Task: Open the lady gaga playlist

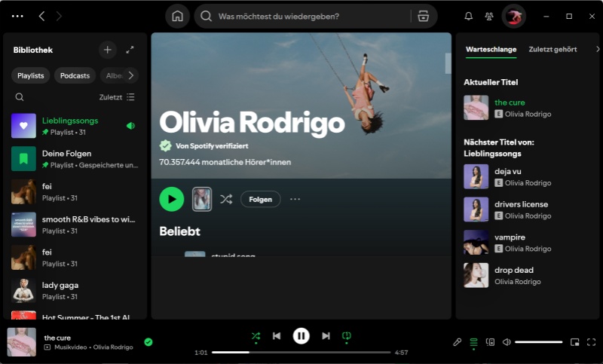Action: click(75, 291)
